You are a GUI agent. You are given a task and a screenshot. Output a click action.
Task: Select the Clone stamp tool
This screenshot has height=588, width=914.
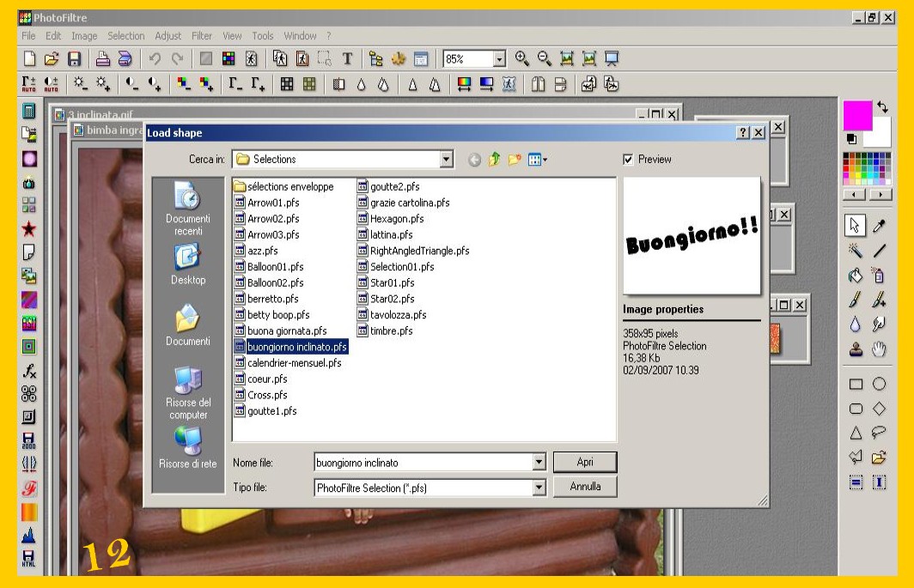tap(855, 349)
